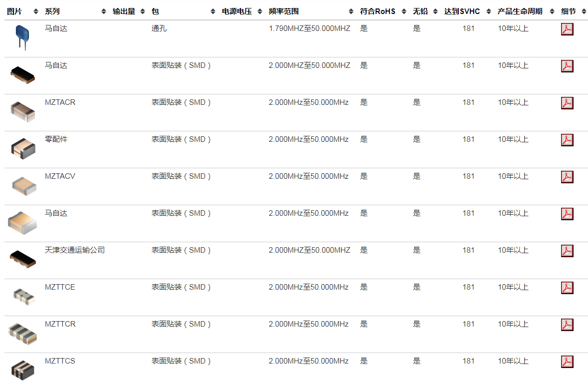Screen dimensions: 588x388
Task: Select 表面贴装 (SMD) in the MZTTCE row
Action: click(181, 287)
